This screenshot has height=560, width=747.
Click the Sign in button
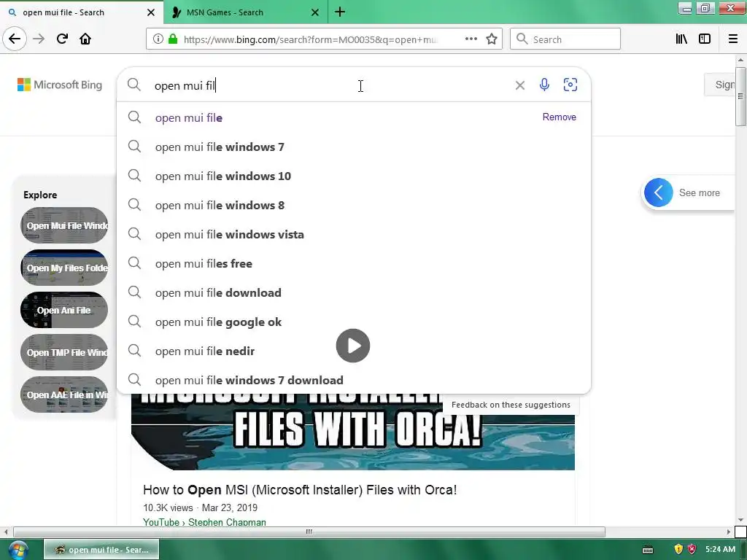click(x=719, y=85)
